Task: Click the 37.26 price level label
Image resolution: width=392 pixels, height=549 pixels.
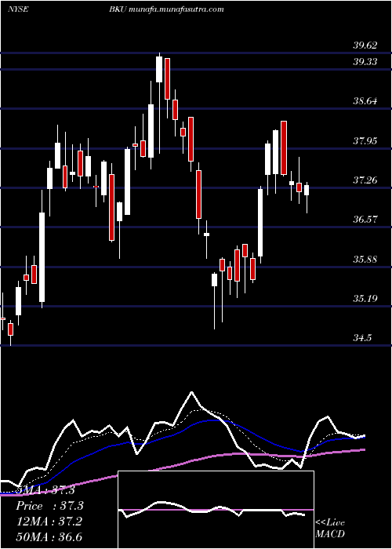Action: [365, 180]
